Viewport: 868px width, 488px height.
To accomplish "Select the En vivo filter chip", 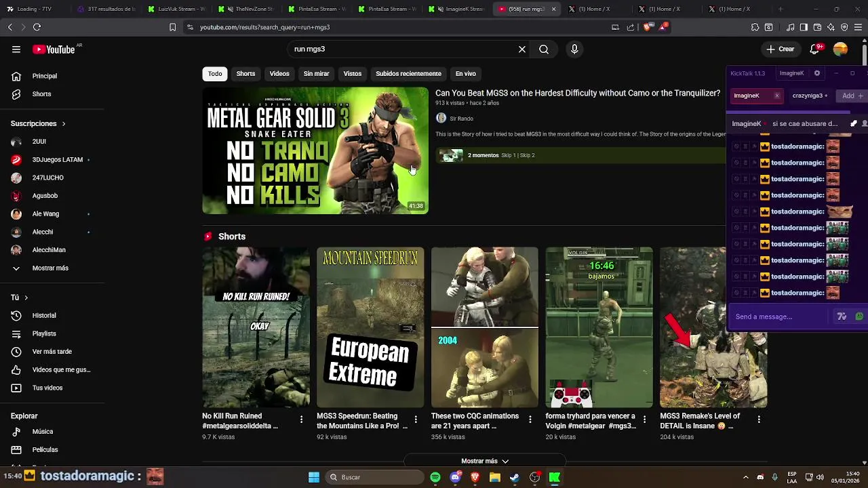I will tap(465, 73).
